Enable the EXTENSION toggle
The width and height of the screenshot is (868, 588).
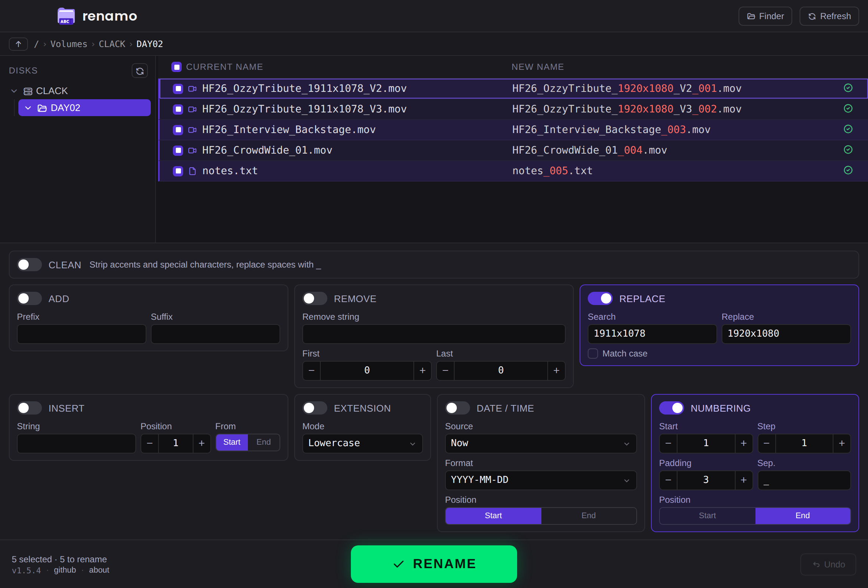pos(315,408)
